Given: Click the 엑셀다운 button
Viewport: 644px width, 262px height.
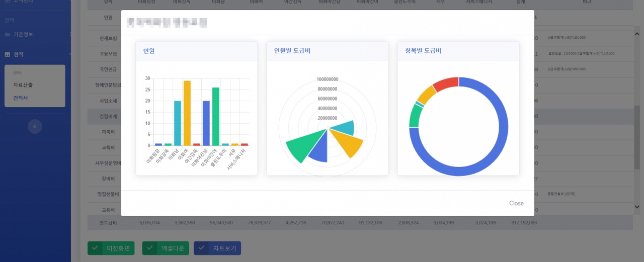Looking at the screenshot, I should (166, 248).
